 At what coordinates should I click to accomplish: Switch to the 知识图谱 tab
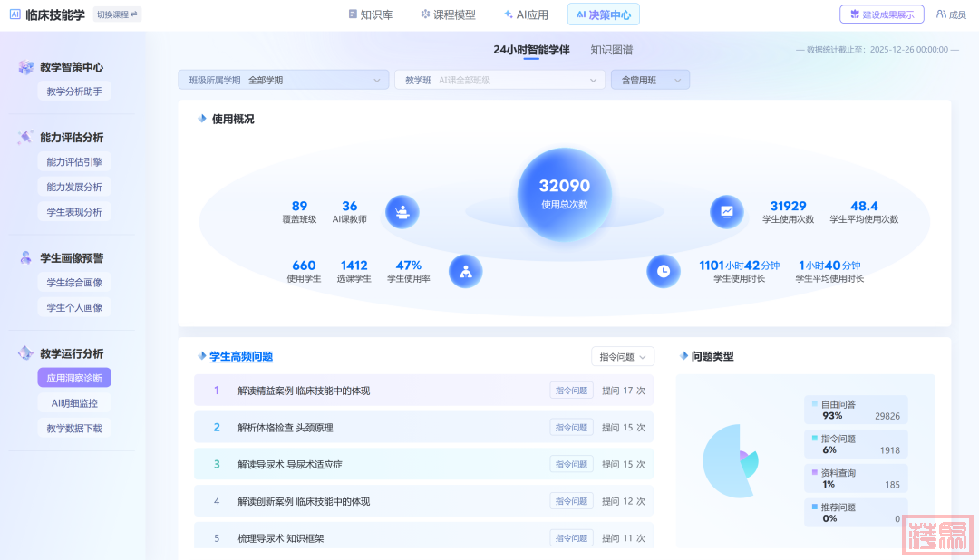[x=611, y=50]
